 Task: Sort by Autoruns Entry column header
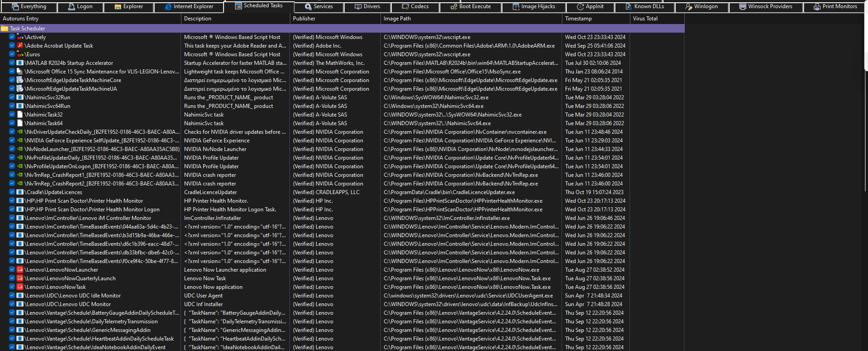91,19
